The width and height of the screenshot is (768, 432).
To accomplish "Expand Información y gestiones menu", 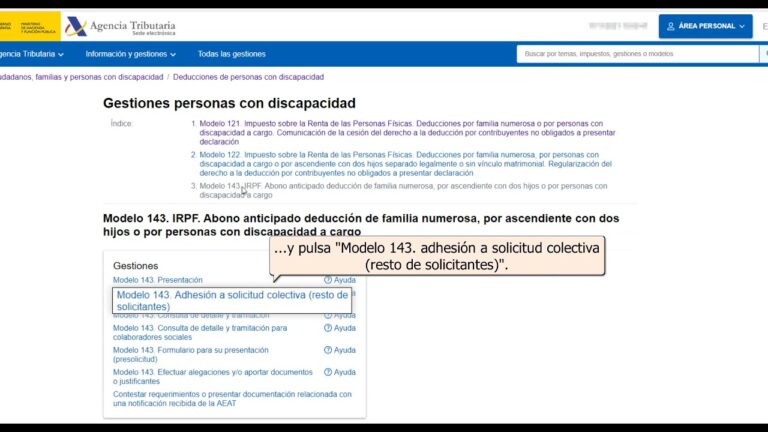I will coord(132,54).
